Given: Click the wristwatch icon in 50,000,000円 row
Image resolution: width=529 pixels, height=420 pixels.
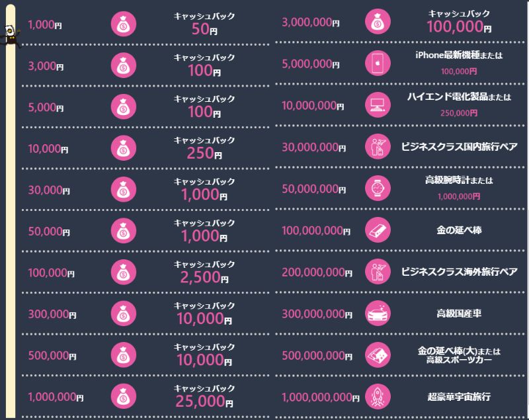Looking at the screenshot, I should [x=378, y=189].
